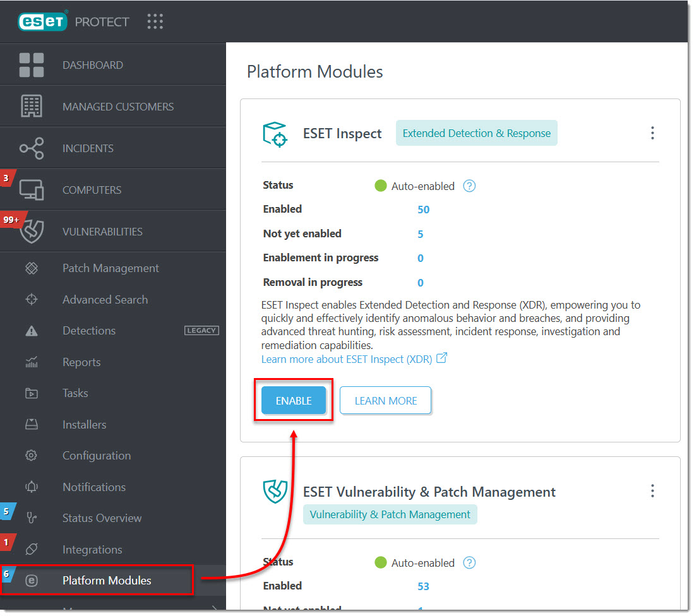Open Vulnerability & Patch Management kebab menu
The width and height of the screenshot is (694, 616).
point(652,491)
